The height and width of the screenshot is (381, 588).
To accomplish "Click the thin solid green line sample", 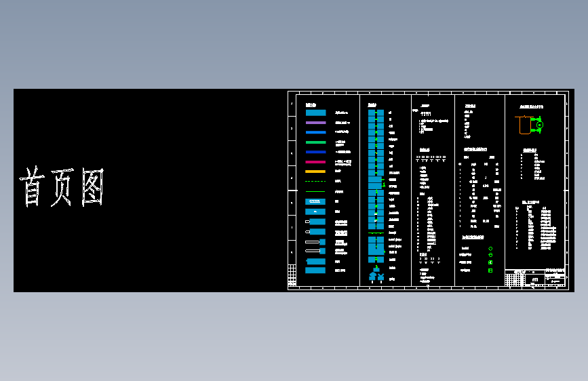I will click(316, 192).
